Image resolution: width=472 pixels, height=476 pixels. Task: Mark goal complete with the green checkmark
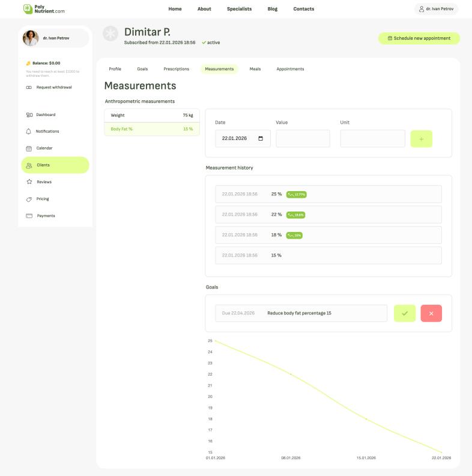point(405,313)
